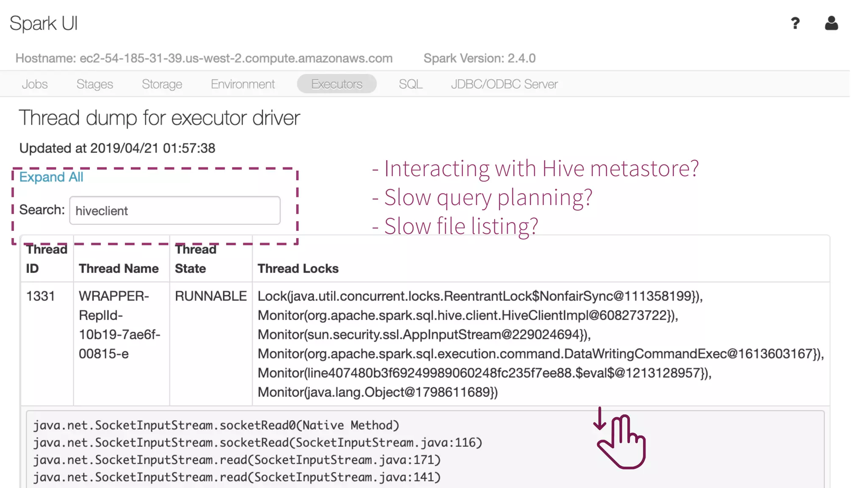
Task: Click the ReentrantLock$NonfairSync lock entry
Action: (480, 296)
